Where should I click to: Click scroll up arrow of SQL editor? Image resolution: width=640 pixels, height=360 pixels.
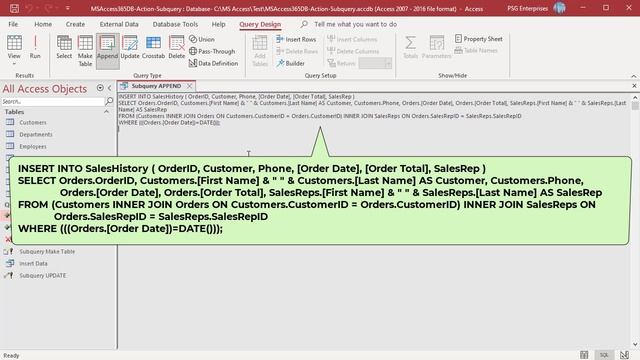[x=635, y=98]
